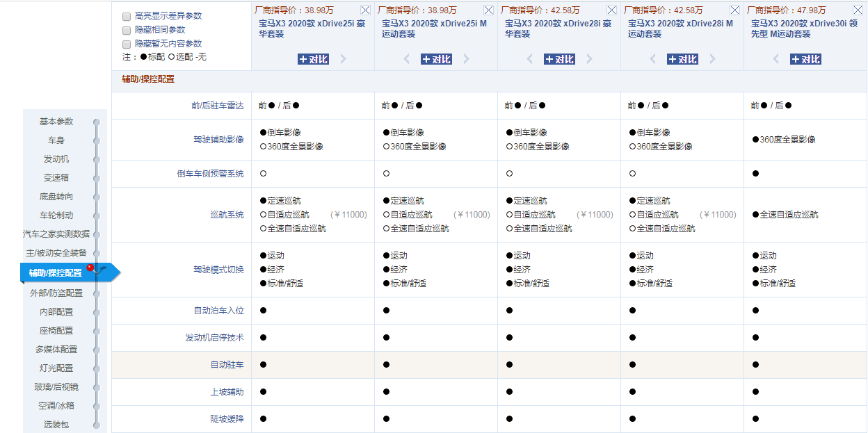The width and height of the screenshot is (868, 433).
Task: Enable 高亮显示差异参数 checkbox
Action: pos(127,16)
